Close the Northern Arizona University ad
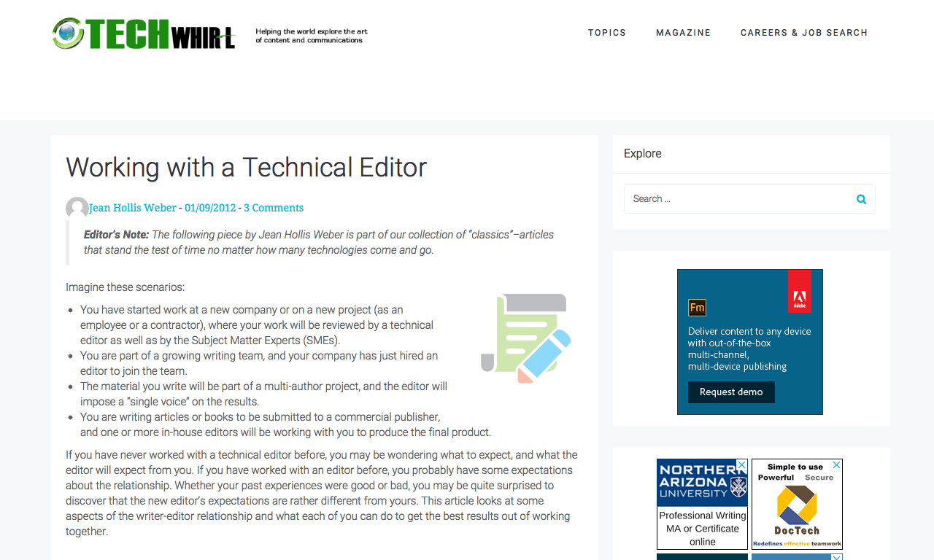Viewport: 934px width, 560px height. [x=742, y=464]
